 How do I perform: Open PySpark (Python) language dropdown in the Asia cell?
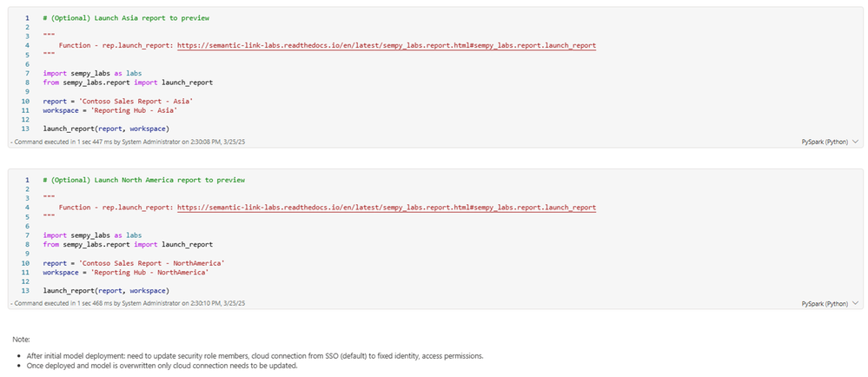tap(830, 142)
